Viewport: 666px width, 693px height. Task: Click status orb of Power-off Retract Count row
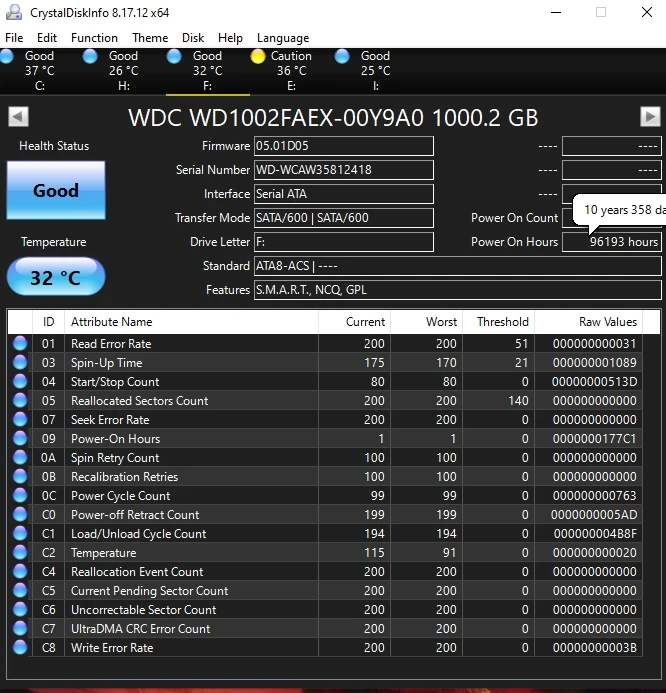[x=20, y=514]
